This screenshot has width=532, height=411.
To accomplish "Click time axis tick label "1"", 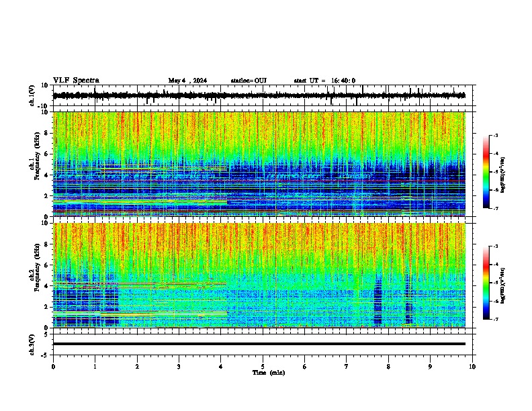I will tap(95, 367).
